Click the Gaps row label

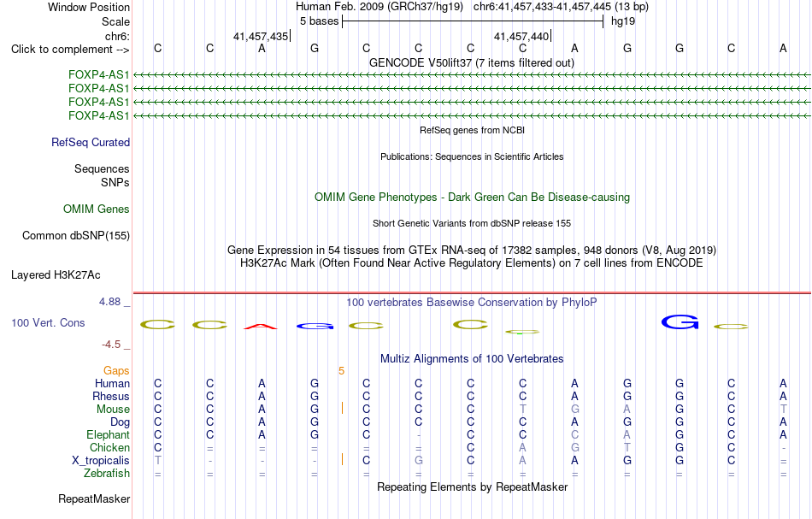pos(116,370)
